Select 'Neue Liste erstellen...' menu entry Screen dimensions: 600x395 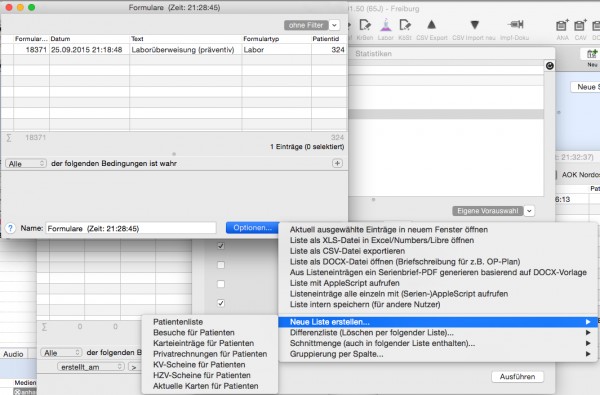click(438, 322)
